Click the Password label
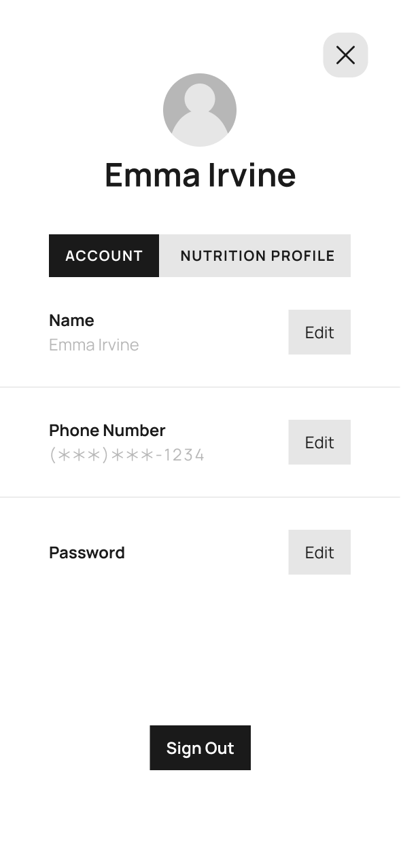 coord(87,553)
